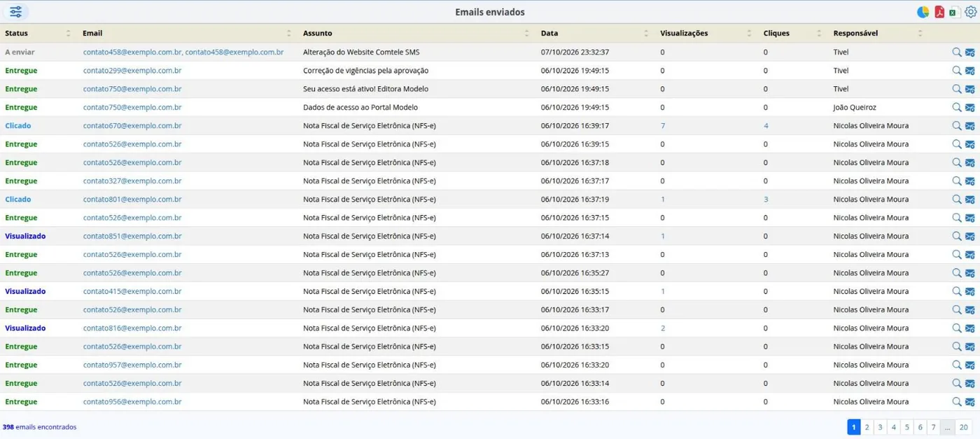Open the contato670@exemplo.com.br email link
This screenshot has height=439, width=980.
click(x=132, y=126)
